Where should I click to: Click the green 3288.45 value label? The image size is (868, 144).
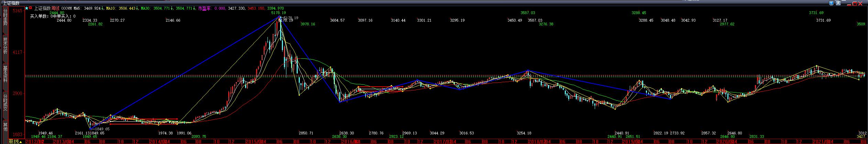coord(639,13)
